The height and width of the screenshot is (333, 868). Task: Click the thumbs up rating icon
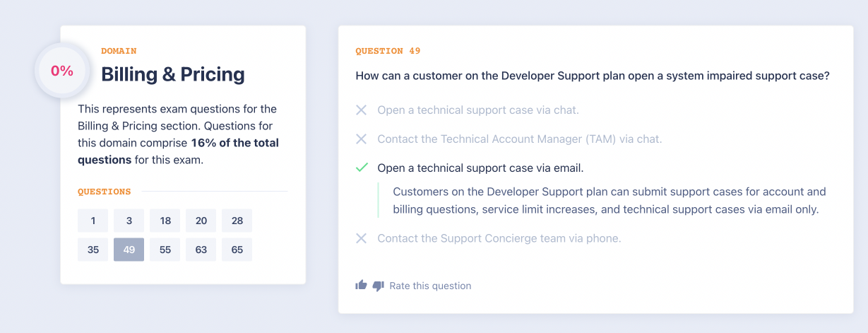[x=361, y=286]
